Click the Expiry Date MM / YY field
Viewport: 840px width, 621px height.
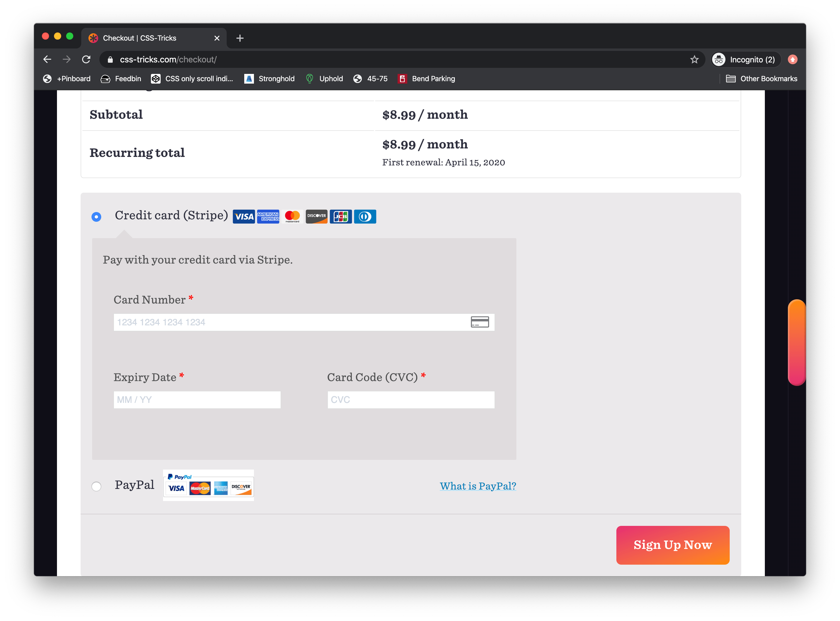[197, 400]
